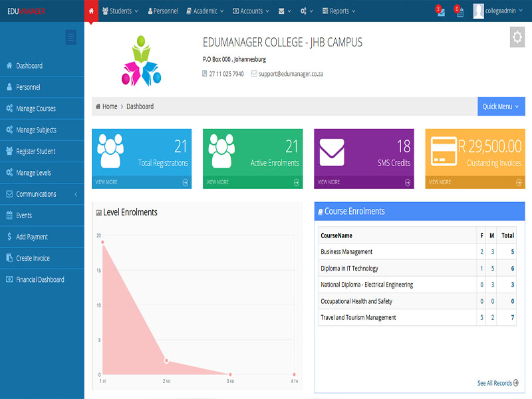Toggle the sidebar hamburger button
This screenshot has width=532, height=399.
(x=70, y=37)
